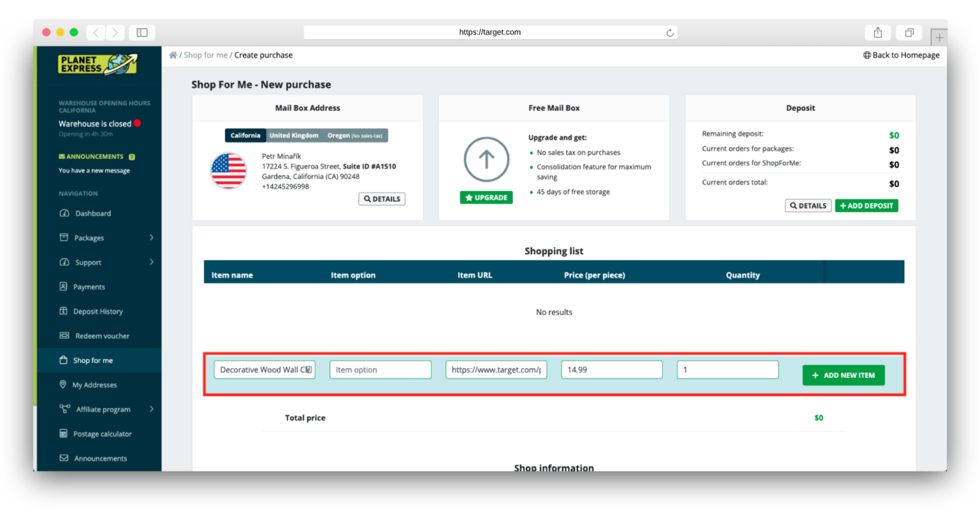
Task: Click the Planet Express logo
Action: [x=98, y=64]
